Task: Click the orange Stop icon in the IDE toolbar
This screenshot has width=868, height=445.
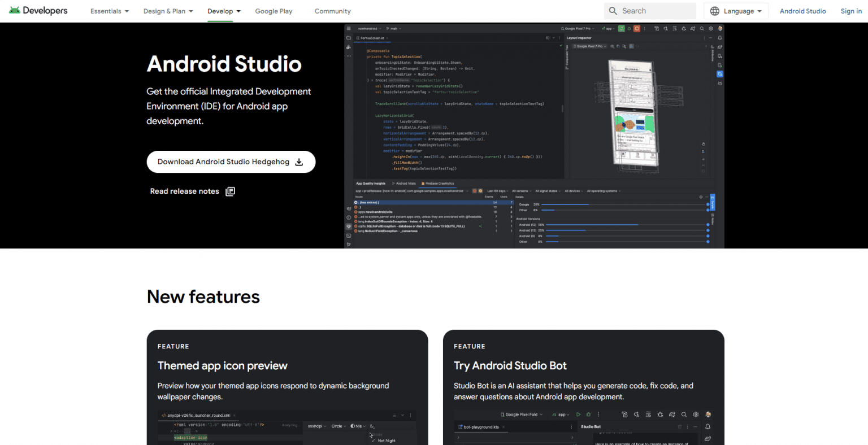Action: (x=636, y=28)
